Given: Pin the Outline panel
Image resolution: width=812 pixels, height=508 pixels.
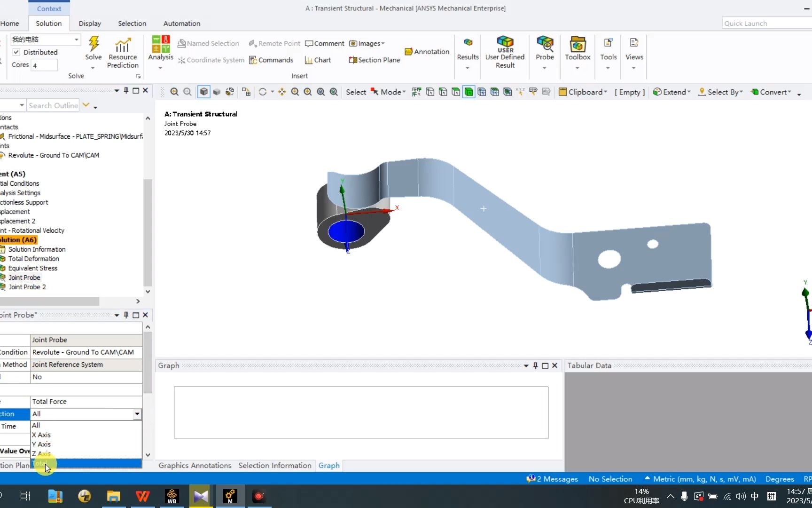Looking at the screenshot, I should point(126,90).
